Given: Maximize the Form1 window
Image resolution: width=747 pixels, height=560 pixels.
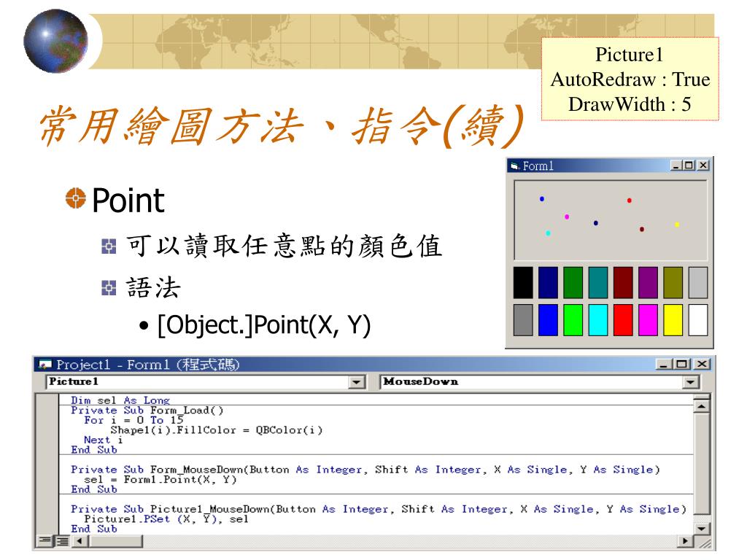Looking at the screenshot, I should (x=688, y=166).
